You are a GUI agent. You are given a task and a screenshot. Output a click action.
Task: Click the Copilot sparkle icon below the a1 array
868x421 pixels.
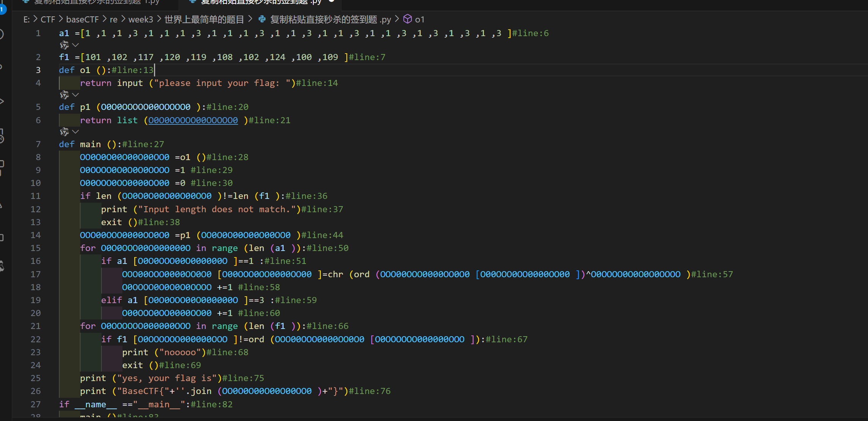point(64,45)
